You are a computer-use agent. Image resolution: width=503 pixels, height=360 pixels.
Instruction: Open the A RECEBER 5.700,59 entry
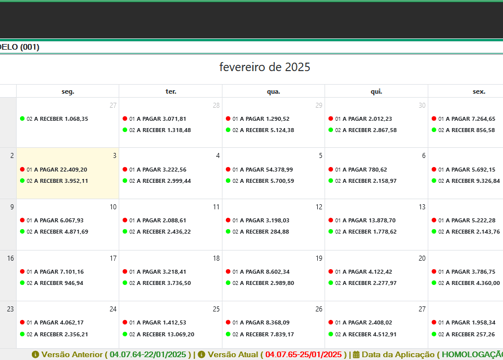[260, 181]
